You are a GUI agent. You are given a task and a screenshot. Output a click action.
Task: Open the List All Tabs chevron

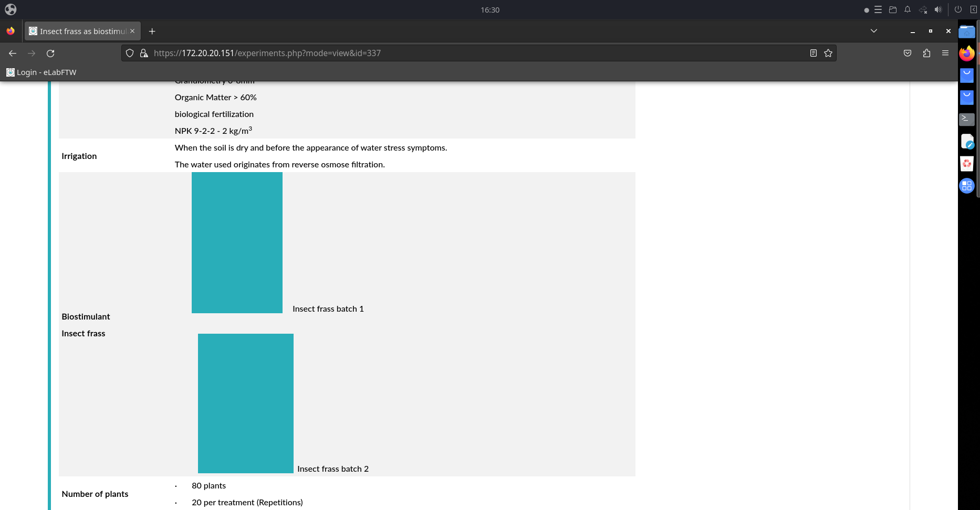(873, 31)
